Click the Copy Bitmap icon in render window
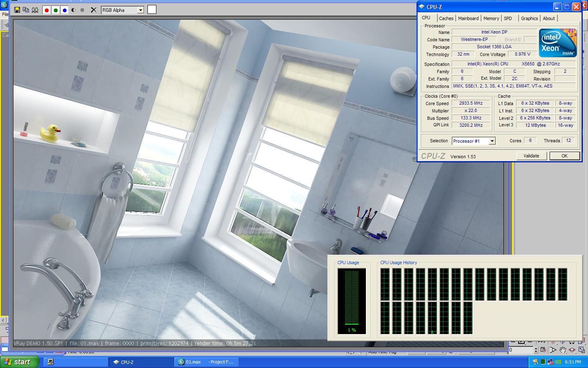588x368 pixels. click(x=26, y=10)
